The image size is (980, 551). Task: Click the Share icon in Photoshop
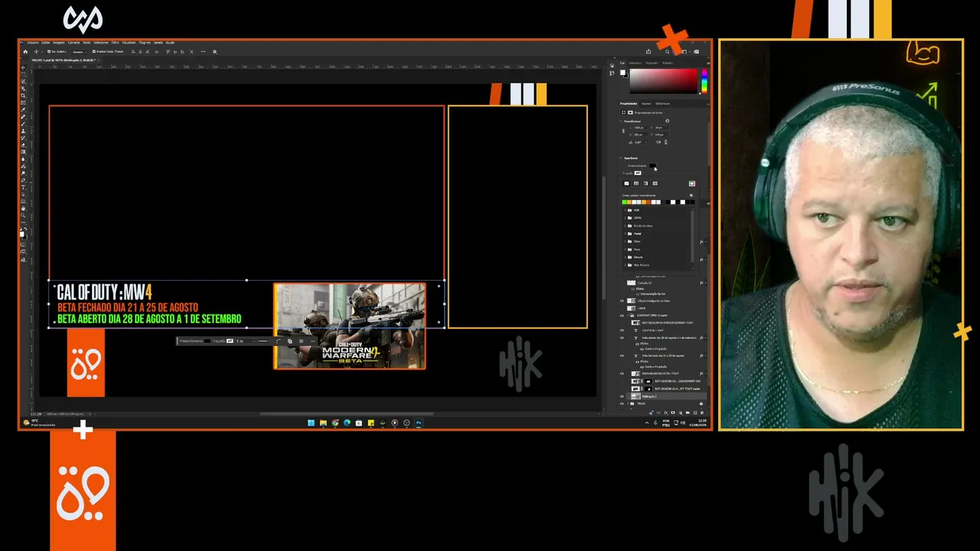point(648,51)
